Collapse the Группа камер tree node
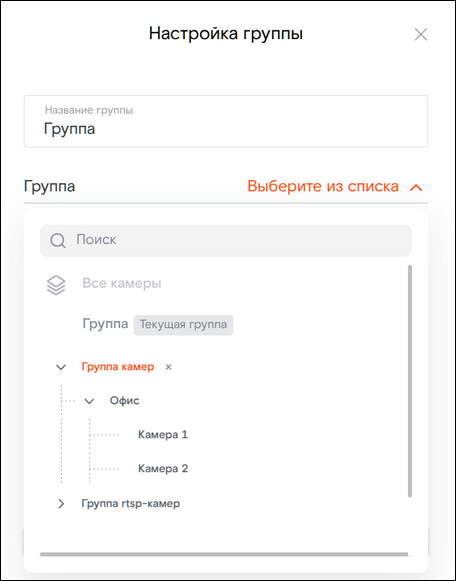This screenshot has height=581, width=456. [x=61, y=367]
